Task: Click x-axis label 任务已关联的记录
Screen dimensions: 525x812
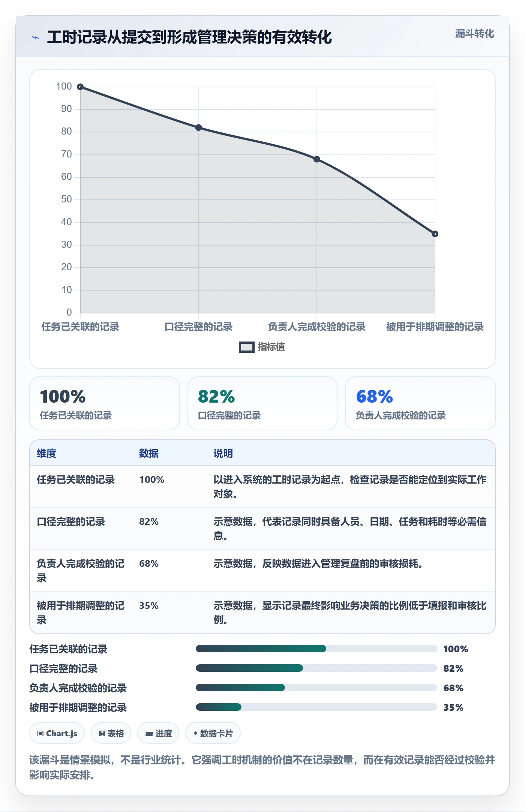Action: 80,327
